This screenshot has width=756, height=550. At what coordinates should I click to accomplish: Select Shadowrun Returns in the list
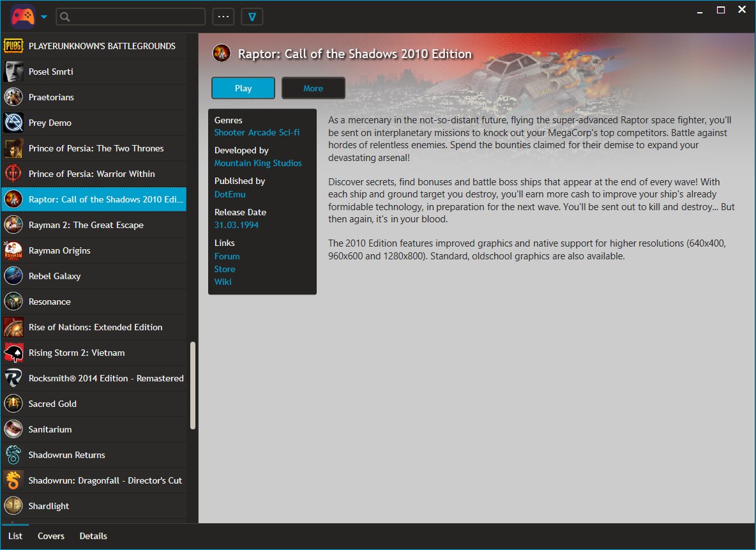[x=94, y=455]
